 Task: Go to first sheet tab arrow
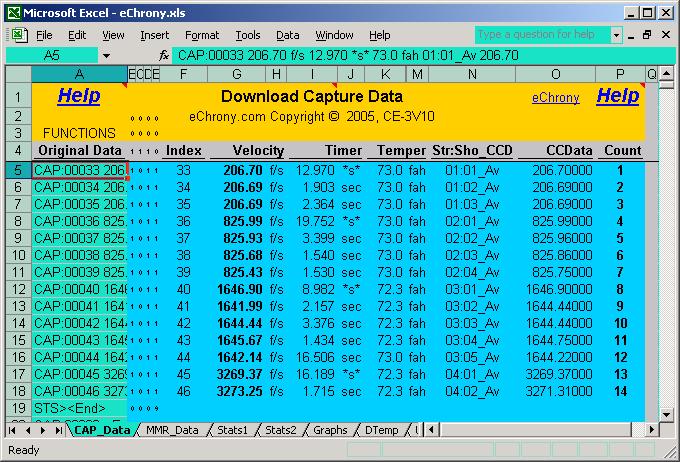[x=12, y=430]
